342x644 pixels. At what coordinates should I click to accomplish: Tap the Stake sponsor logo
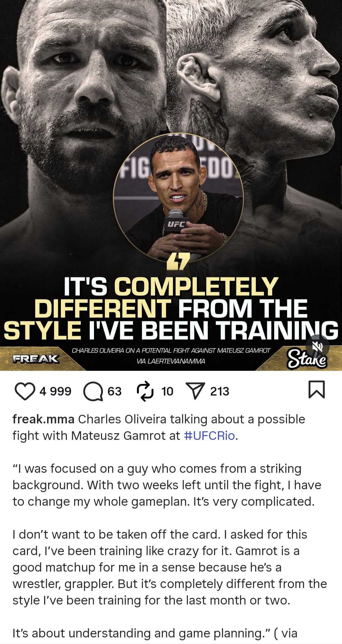pos(307,359)
